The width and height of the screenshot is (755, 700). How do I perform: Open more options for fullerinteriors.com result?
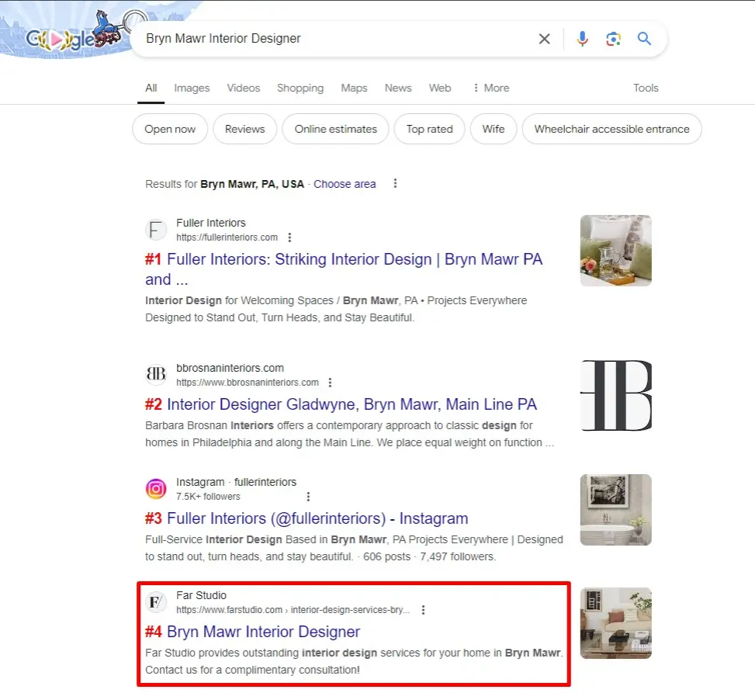pos(289,237)
